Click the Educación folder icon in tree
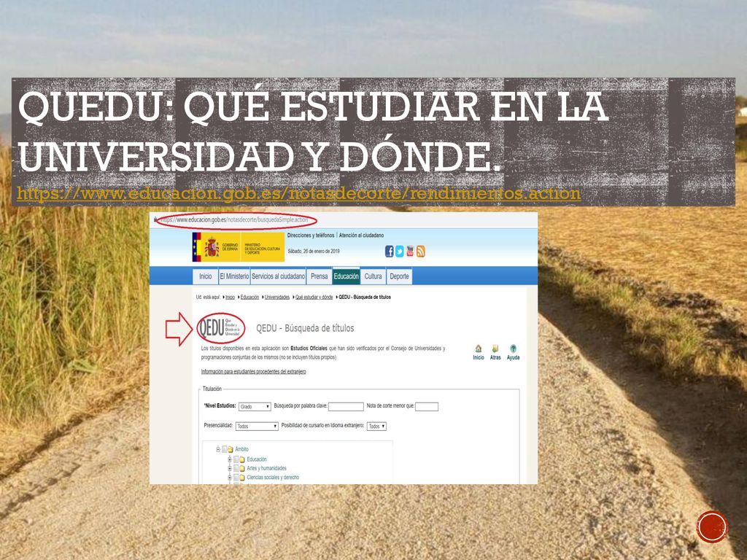This screenshot has width=747, height=560. coord(242,459)
